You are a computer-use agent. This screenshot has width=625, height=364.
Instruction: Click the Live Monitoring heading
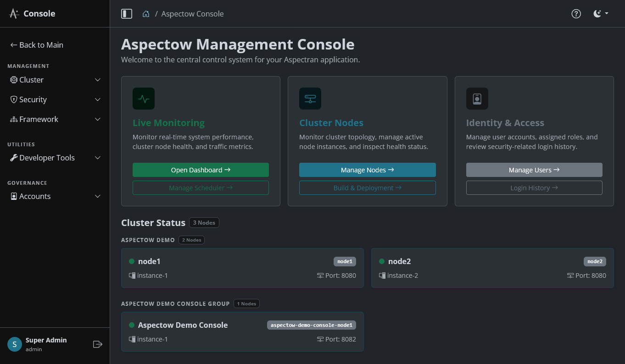[168, 123]
